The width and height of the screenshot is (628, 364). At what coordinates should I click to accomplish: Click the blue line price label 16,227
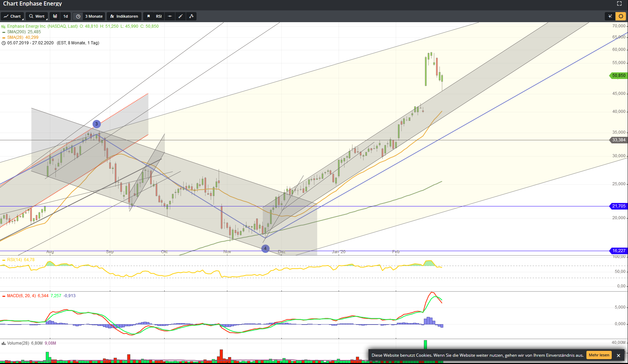tap(619, 251)
